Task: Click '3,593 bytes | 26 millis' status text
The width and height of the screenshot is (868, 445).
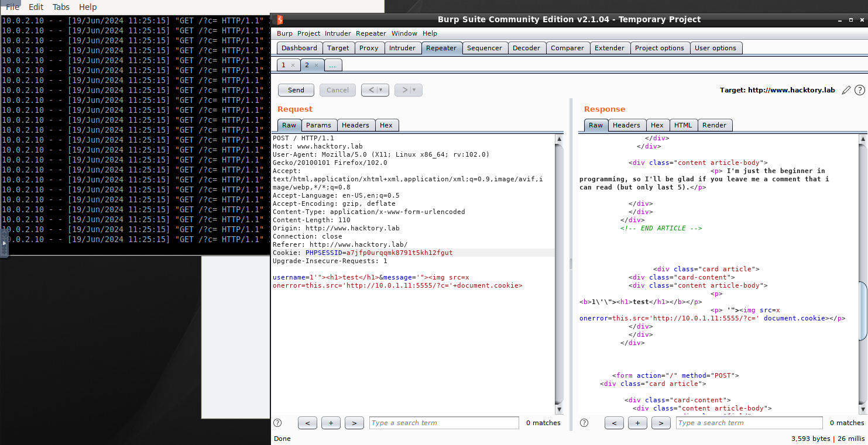Action: (x=828, y=439)
